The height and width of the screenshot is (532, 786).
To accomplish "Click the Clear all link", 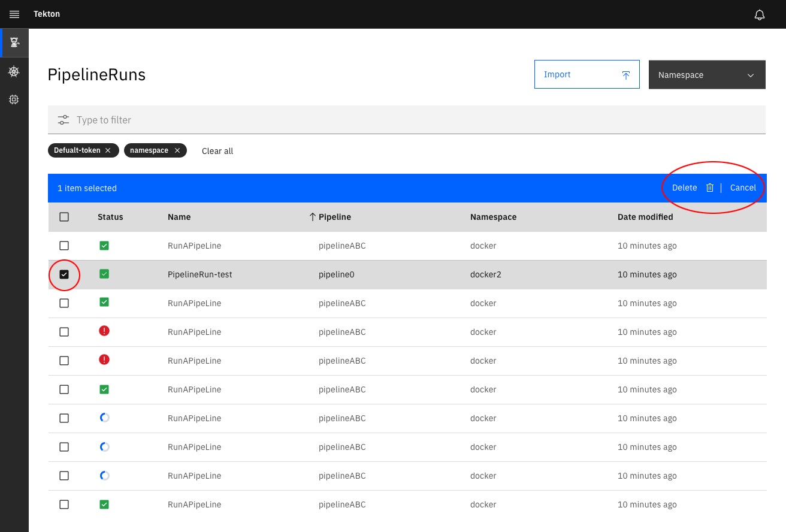I will 217,151.
